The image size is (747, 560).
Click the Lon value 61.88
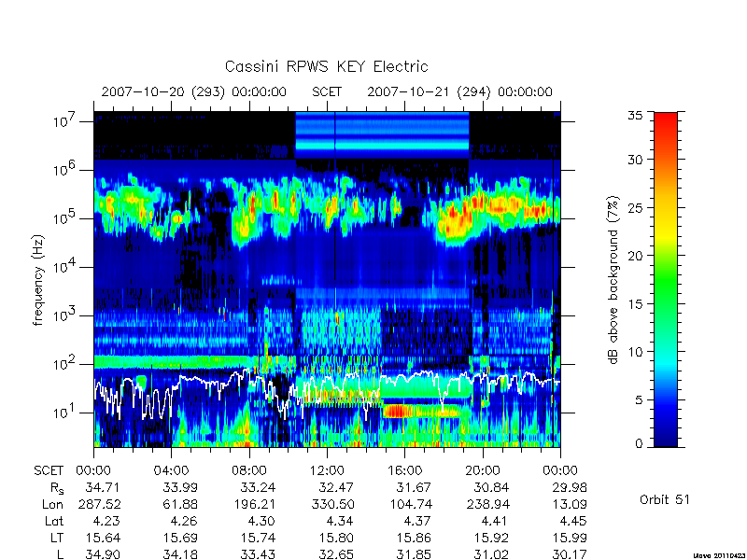pyautogui.click(x=180, y=504)
